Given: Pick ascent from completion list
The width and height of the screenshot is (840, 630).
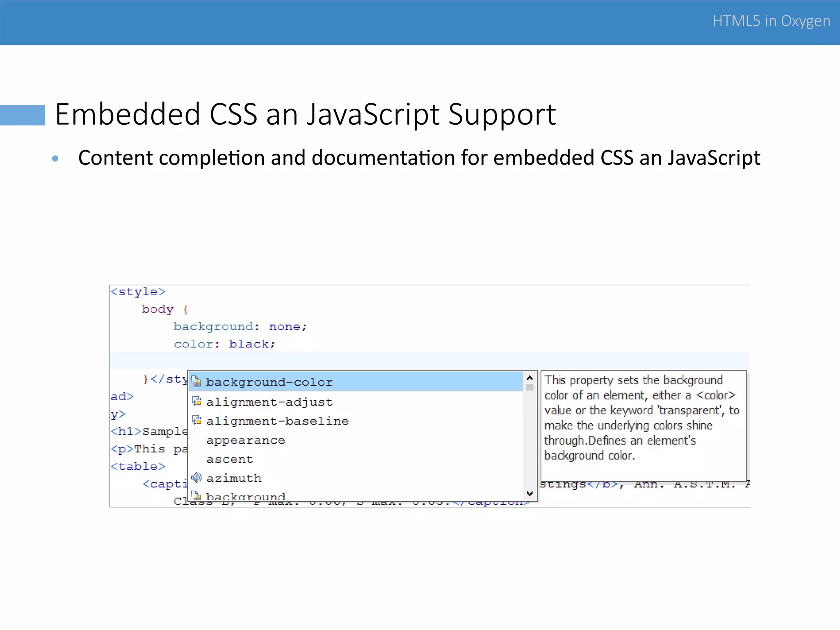Looking at the screenshot, I should [356, 459].
